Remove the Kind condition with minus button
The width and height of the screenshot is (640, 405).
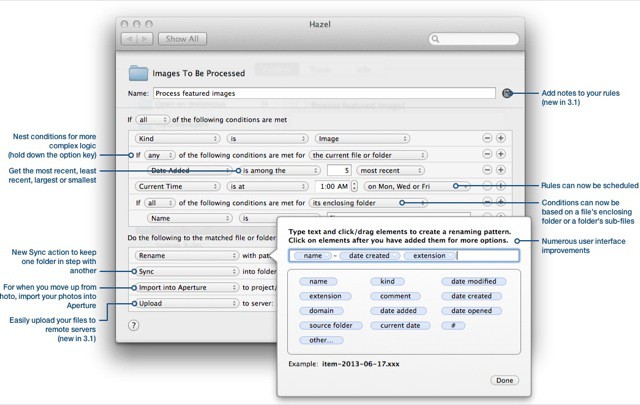[x=486, y=139]
